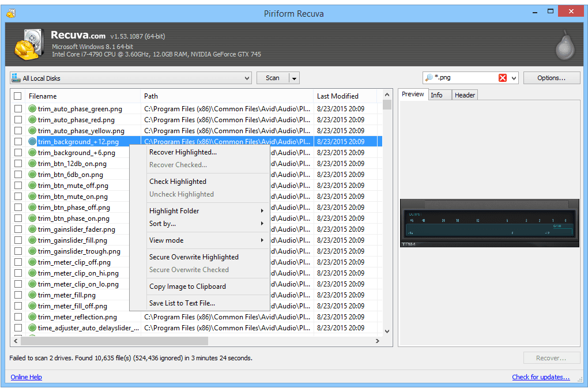This screenshot has width=588, height=392.
Task: Open the Options dialog
Action: coord(551,77)
